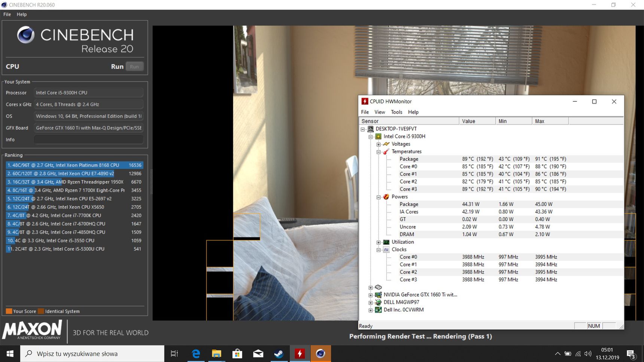Click the DELL M4GWP97 battery icon

[378, 302]
